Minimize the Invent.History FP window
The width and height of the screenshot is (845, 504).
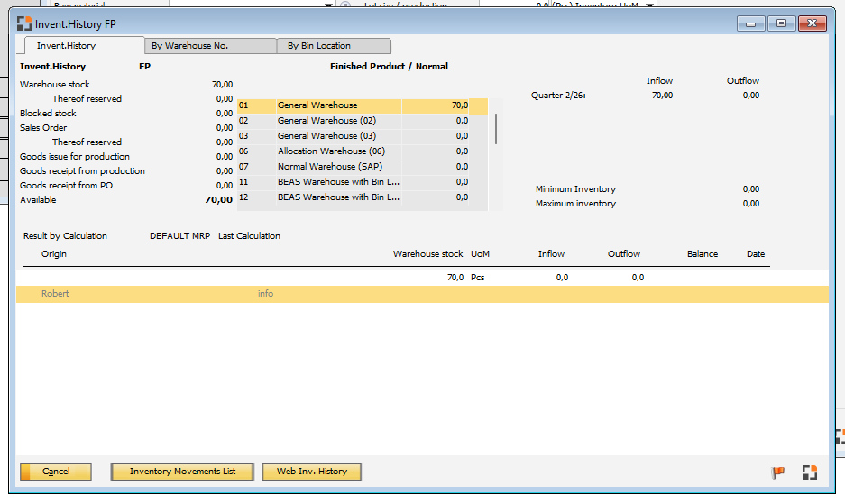pyautogui.click(x=750, y=23)
